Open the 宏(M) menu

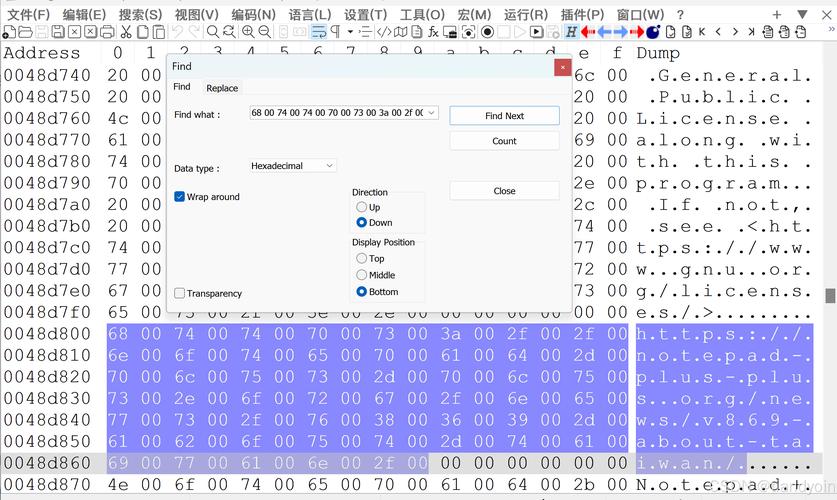click(x=474, y=14)
